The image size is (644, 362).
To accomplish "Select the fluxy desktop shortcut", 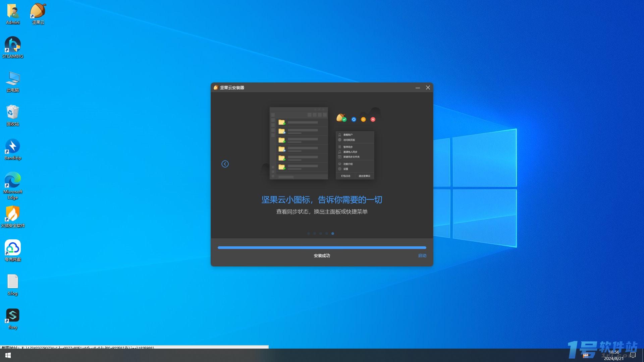I will click(x=13, y=318).
